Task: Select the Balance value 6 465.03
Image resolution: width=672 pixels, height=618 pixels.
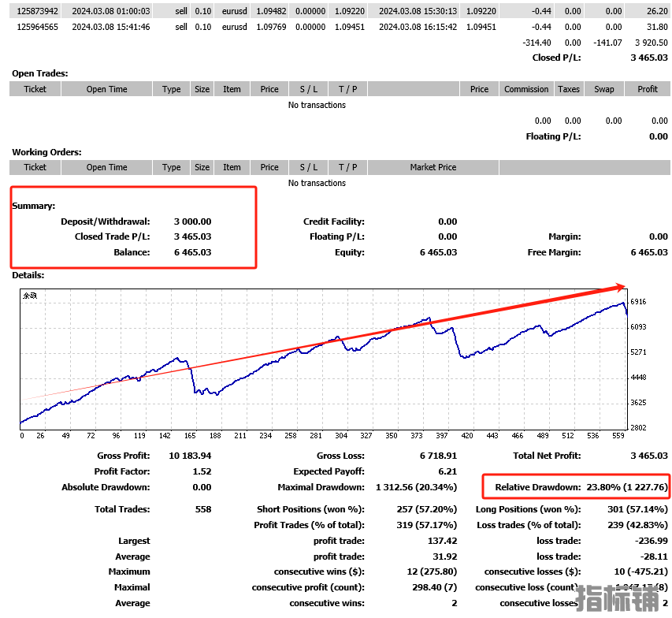Action: [x=192, y=252]
